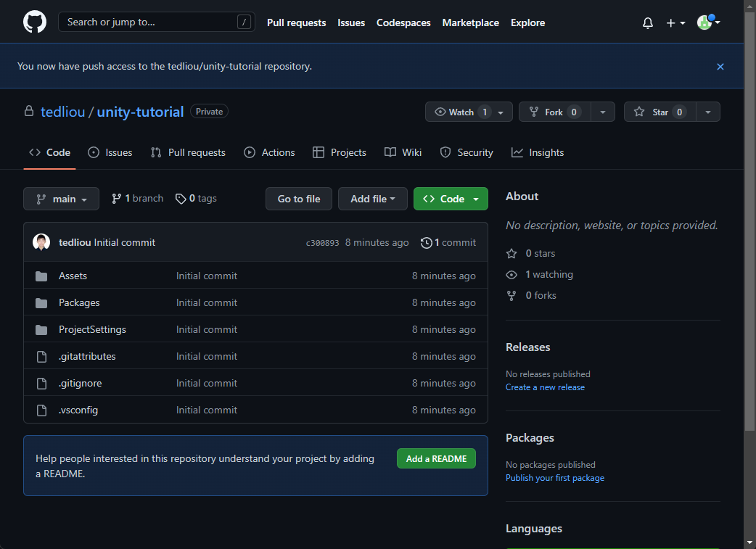The height and width of the screenshot is (549, 756).
Task: Open the plus create-new menu
Action: pyautogui.click(x=675, y=22)
